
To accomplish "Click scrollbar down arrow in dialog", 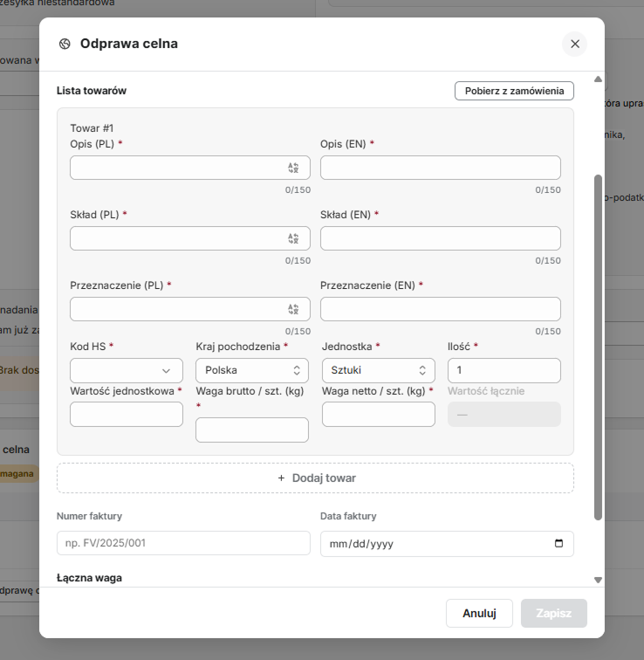I will click(598, 580).
